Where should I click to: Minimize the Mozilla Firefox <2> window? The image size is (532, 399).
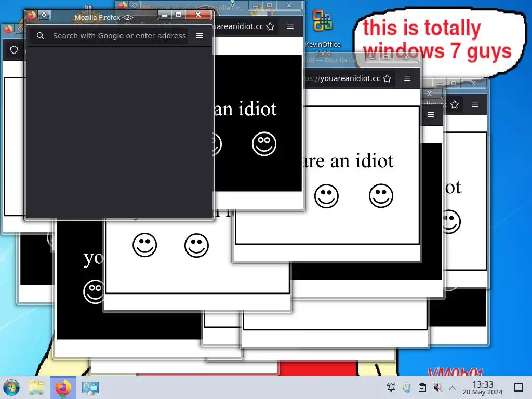pos(165,15)
